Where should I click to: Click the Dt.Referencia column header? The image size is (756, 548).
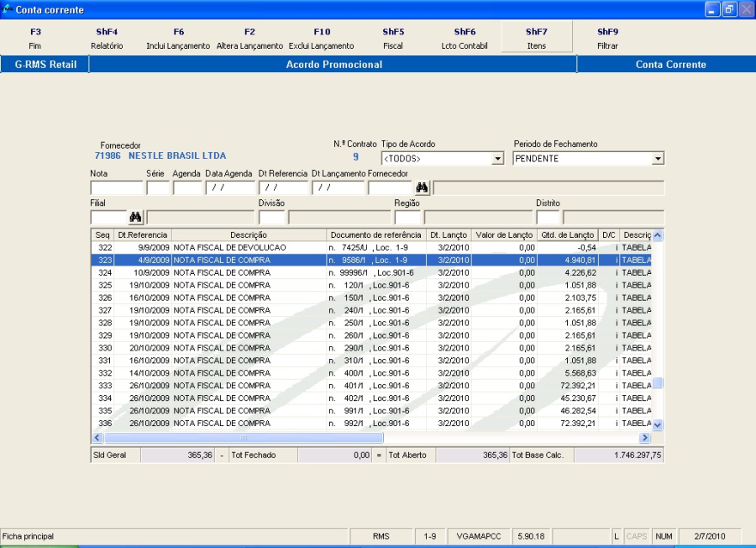pos(143,234)
